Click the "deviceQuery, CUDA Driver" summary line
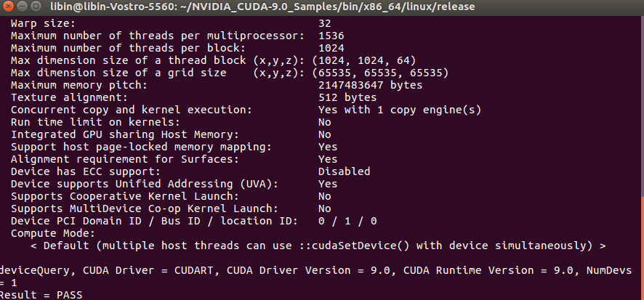This screenshot has width=644, height=300. point(320,270)
